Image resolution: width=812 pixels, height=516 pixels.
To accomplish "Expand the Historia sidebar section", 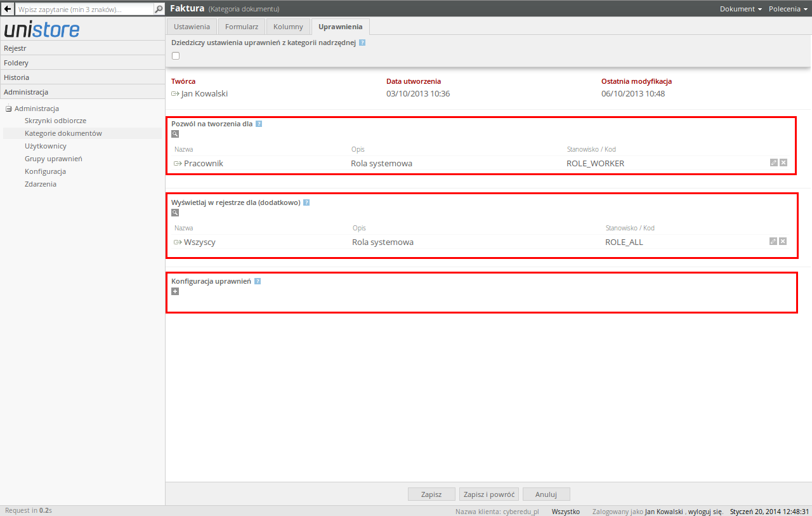I will pos(82,77).
